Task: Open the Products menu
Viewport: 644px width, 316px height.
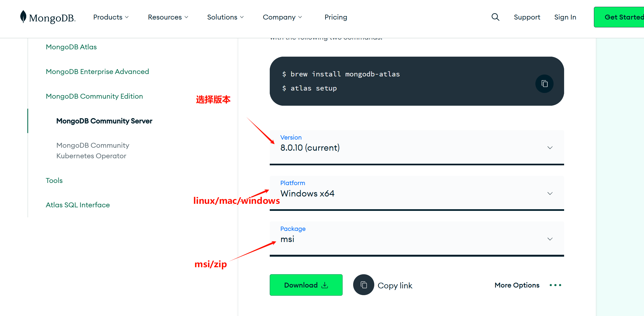Action: pos(111,17)
